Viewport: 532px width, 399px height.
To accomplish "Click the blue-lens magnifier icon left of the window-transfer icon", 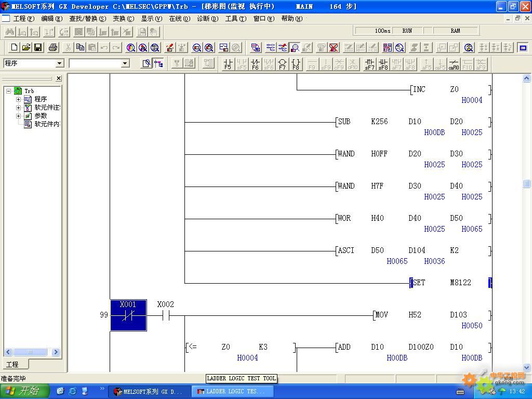I will 209,47.
